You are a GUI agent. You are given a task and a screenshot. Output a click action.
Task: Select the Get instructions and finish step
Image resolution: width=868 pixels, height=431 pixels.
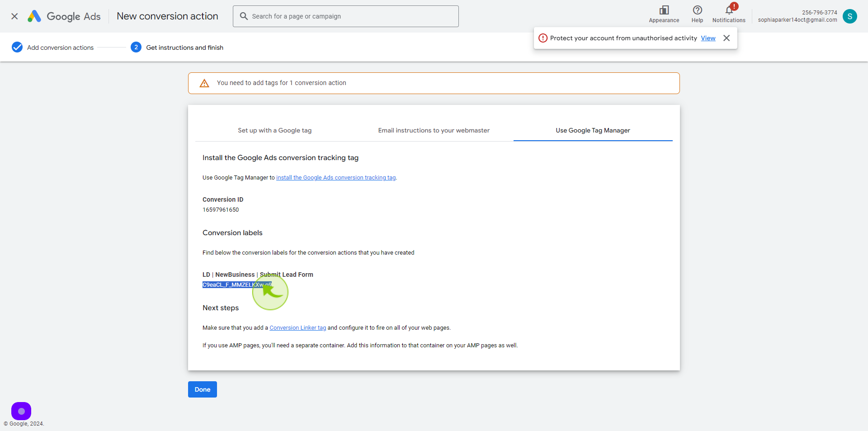click(x=184, y=47)
